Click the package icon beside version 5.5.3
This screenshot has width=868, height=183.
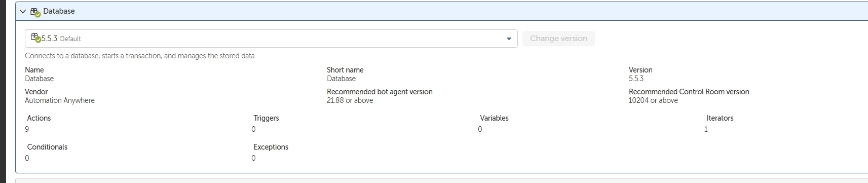coord(36,38)
